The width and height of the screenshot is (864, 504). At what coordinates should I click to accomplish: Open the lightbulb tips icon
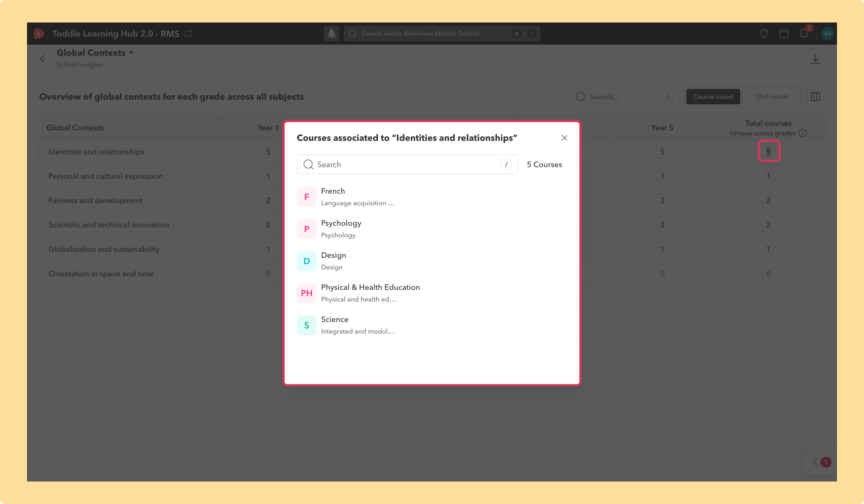[x=764, y=34]
